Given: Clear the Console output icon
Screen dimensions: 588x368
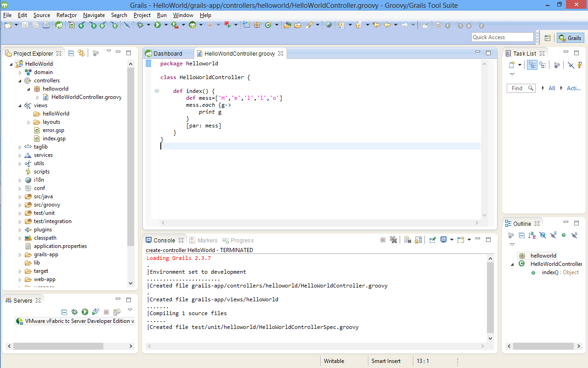Looking at the screenshot, I should tap(407, 240).
